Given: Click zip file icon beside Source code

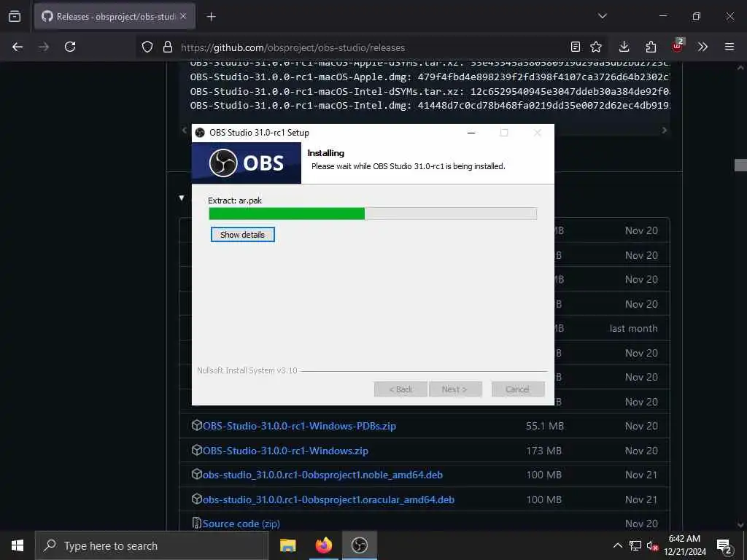Looking at the screenshot, I should 197,523.
